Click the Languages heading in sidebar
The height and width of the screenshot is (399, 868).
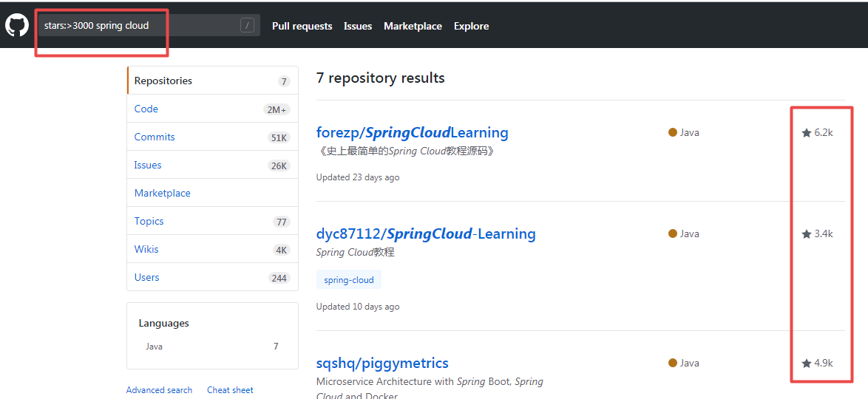[164, 323]
